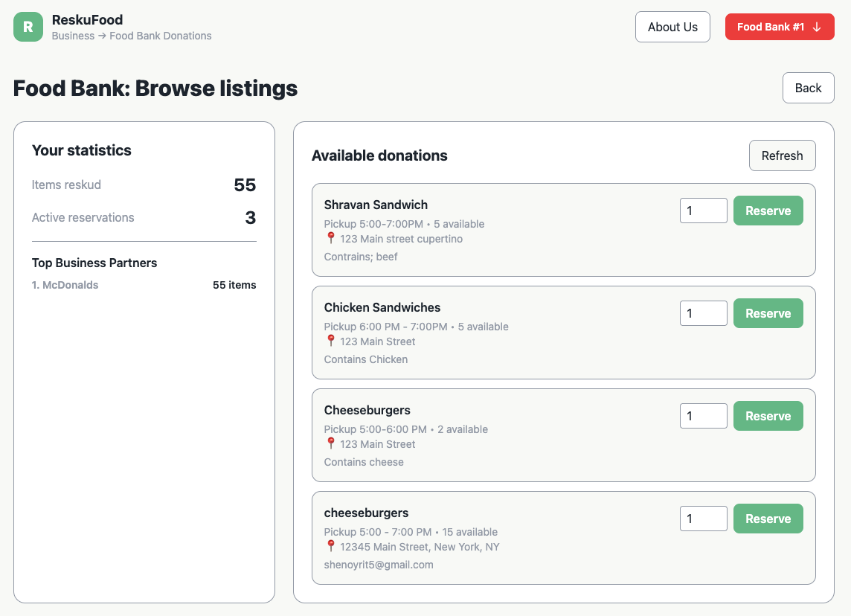Select the McDonalds top business partner
The width and height of the screenshot is (851, 616).
70,285
